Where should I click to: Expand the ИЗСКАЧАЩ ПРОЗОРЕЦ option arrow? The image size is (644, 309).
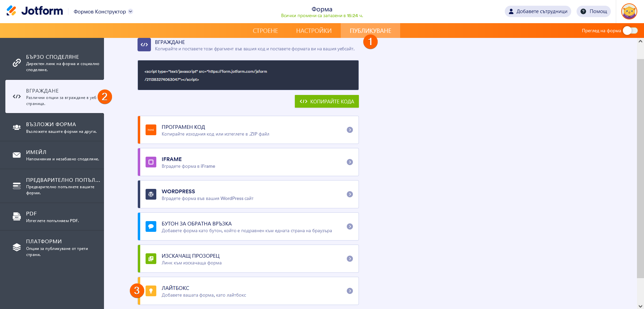point(350,259)
